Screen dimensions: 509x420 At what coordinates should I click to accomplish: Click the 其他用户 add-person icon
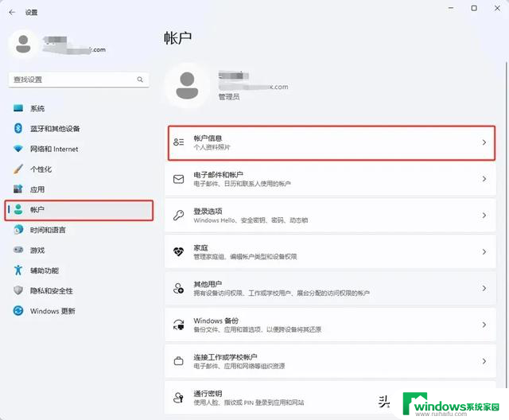pyautogui.click(x=178, y=288)
